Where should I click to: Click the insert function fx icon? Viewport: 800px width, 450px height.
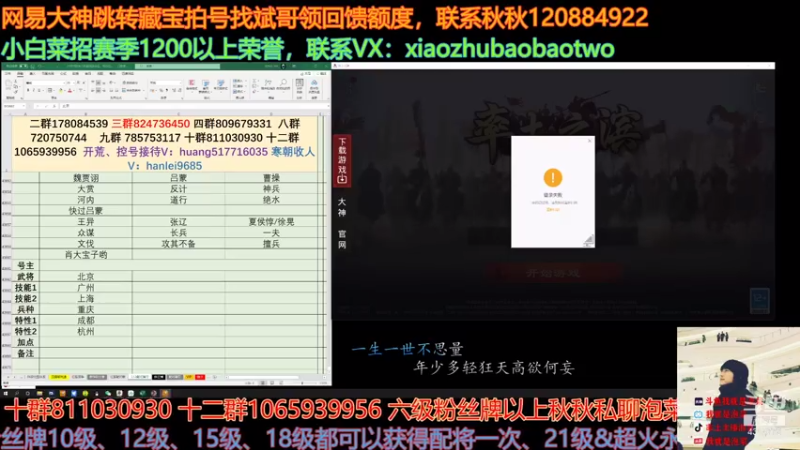(55, 106)
